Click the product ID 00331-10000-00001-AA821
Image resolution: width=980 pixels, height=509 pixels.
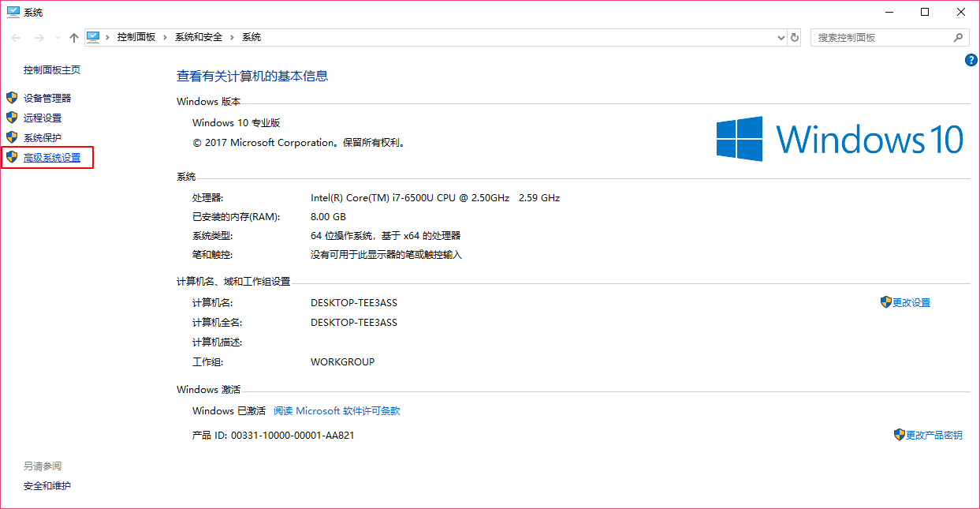pos(293,436)
